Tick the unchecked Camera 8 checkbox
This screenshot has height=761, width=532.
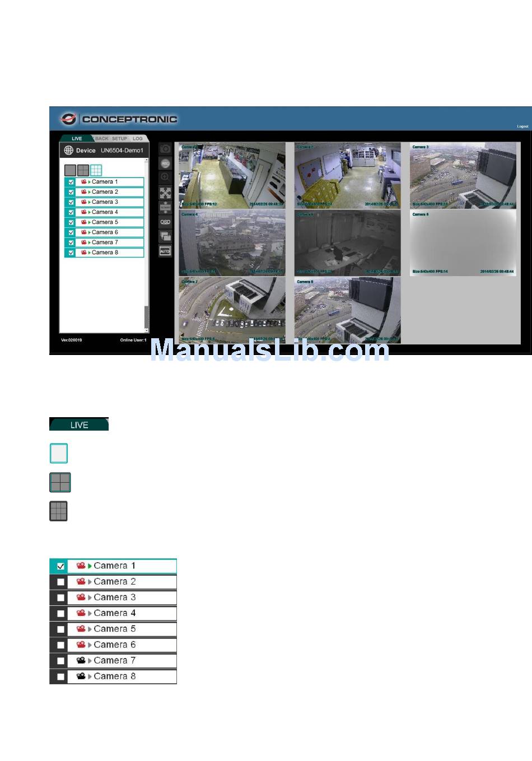tap(60, 676)
